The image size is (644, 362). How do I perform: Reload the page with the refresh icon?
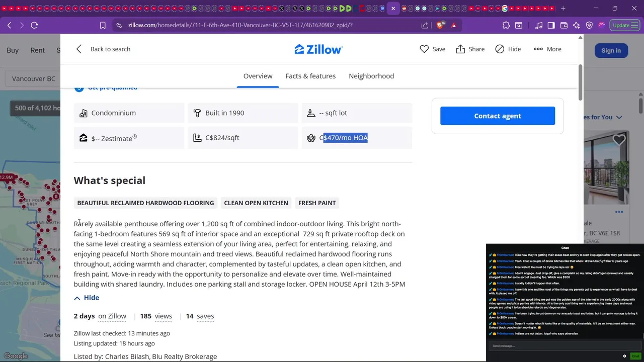pos(34,25)
